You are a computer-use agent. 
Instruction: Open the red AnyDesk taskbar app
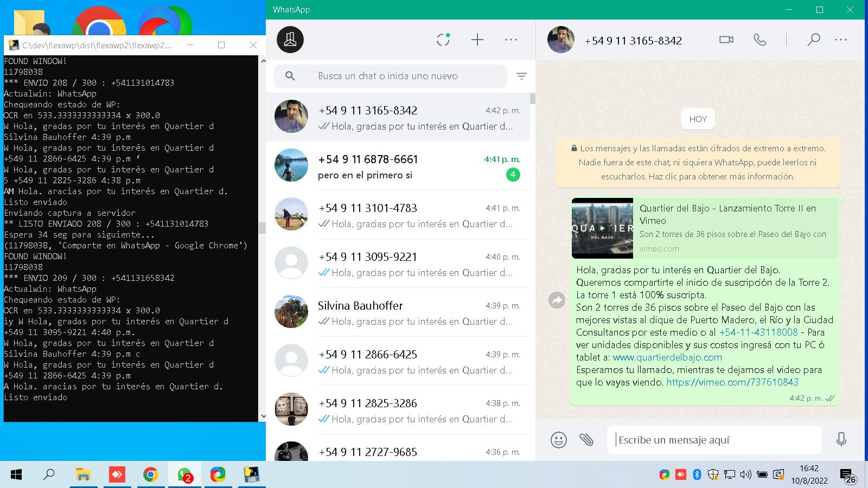tap(117, 475)
